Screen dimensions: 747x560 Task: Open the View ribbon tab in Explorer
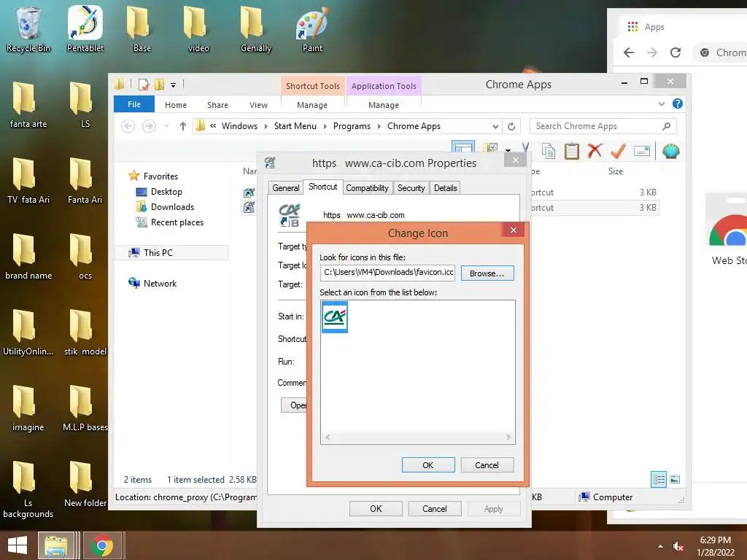click(x=259, y=105)
